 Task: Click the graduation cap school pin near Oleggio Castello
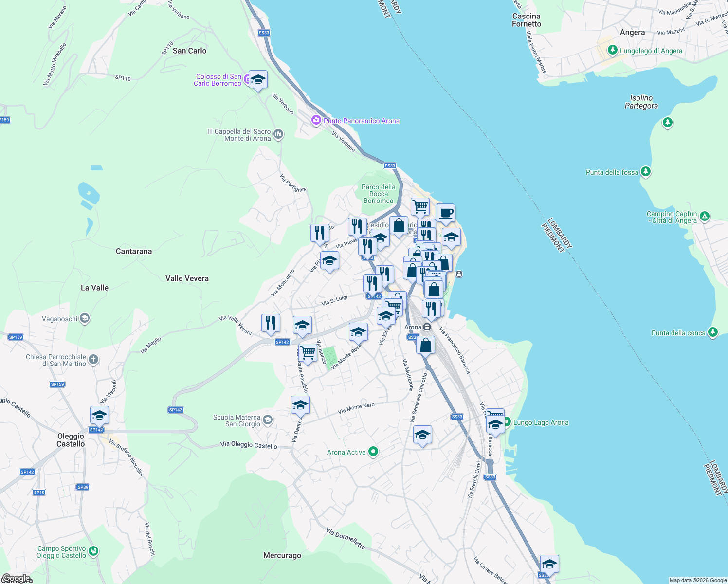(x=99, y=414)
